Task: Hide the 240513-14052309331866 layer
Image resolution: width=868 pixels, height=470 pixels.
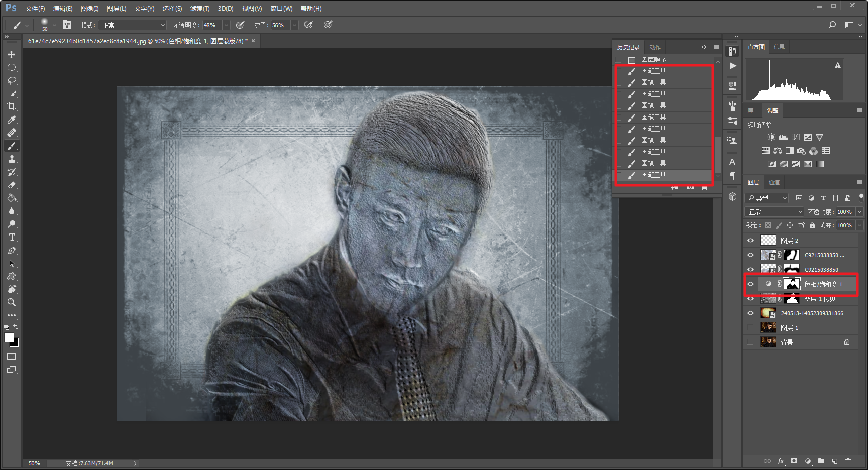Action: pyautogui.click(x=751, y=313)
